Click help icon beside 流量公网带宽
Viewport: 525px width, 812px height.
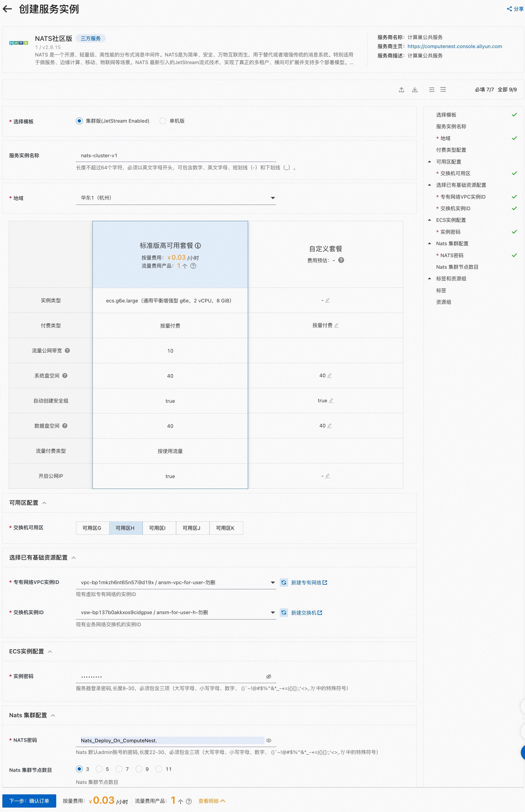coord(67,350)
